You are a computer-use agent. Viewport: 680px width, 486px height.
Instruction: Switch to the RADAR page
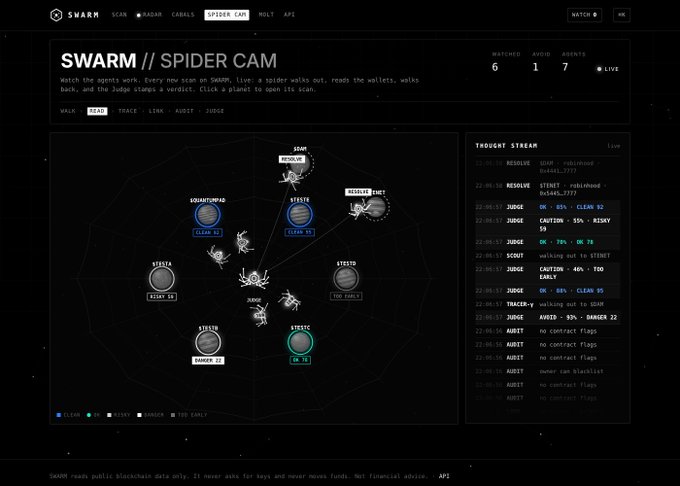(152, 15)
